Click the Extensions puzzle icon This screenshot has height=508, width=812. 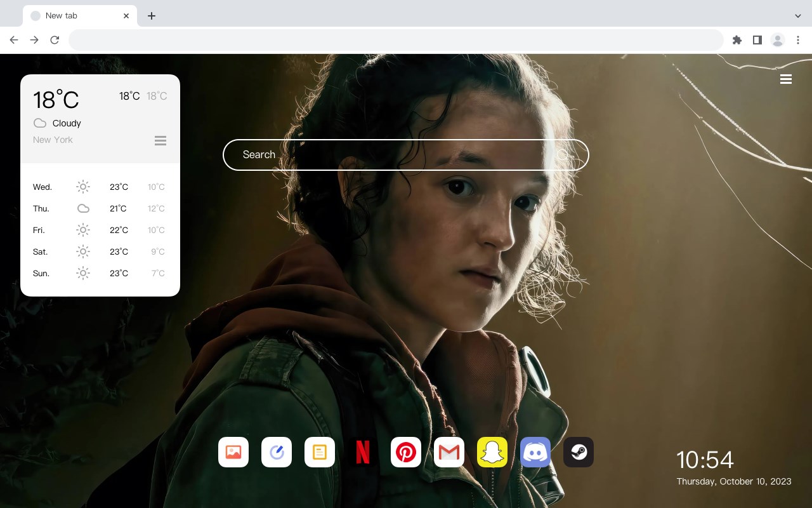point(737,40)
